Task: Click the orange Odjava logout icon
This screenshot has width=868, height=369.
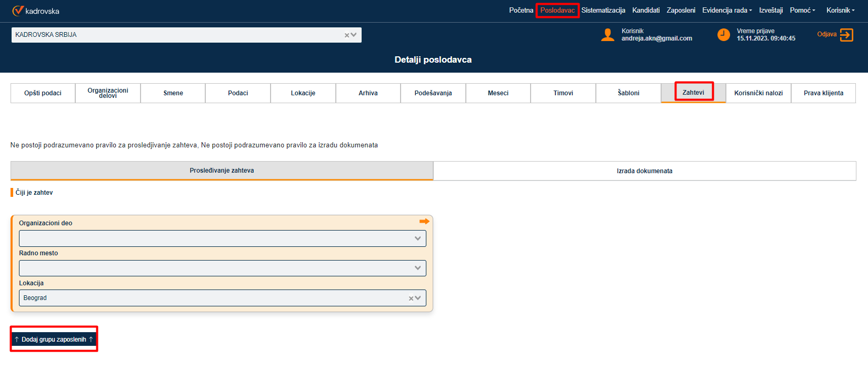Action: point(846,35)
